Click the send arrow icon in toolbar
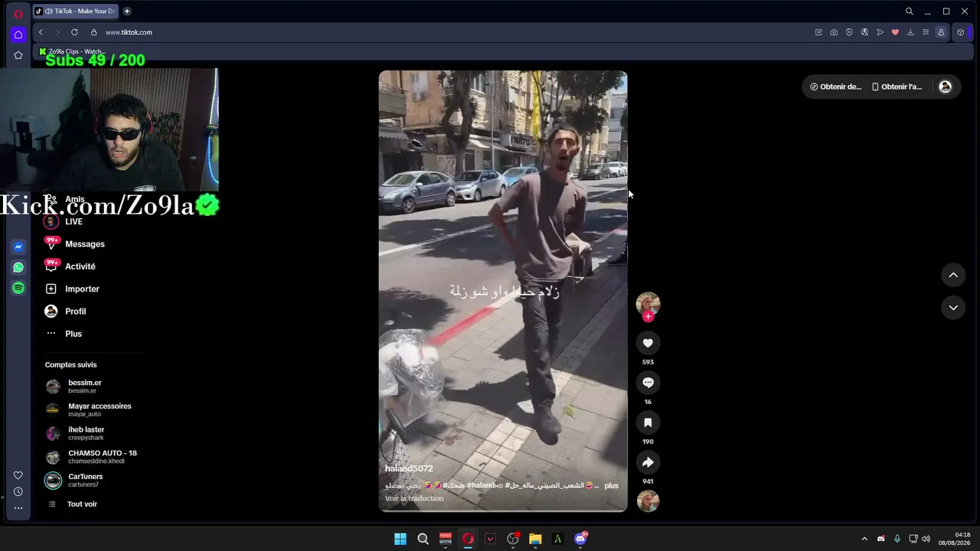Viewport: 980px width, 551px height. click(x=880, y=32)
